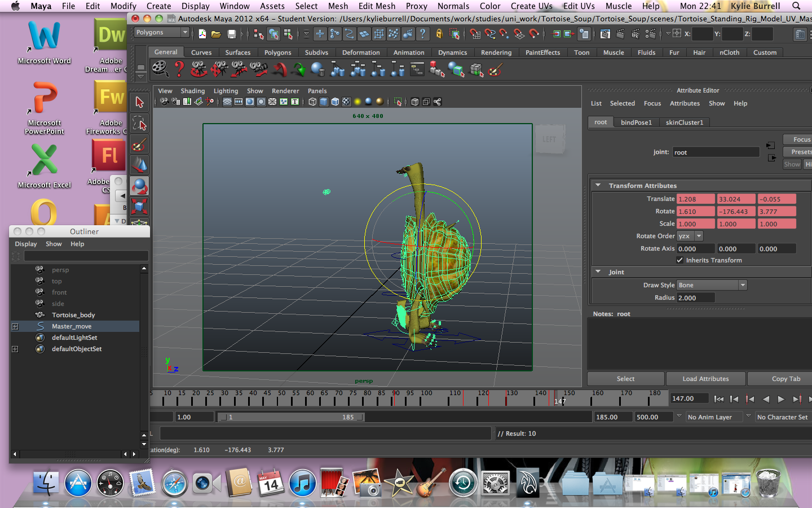Select the arrow Select tool in the toolbox
812x508 pixels.
click(139, 103)
